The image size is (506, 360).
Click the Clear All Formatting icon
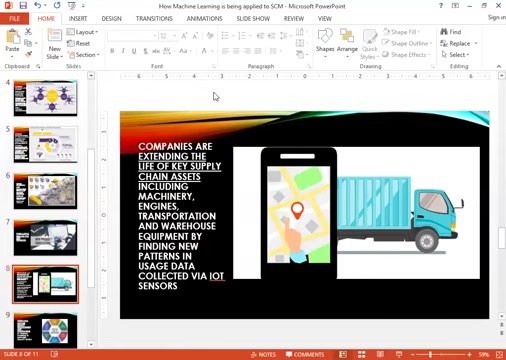click(210, 36)
